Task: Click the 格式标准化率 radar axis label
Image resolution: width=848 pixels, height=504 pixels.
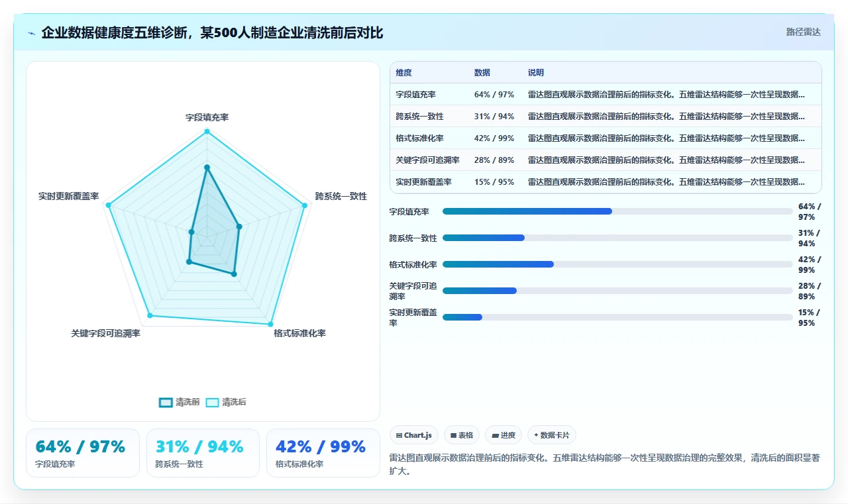Action: 299,333
